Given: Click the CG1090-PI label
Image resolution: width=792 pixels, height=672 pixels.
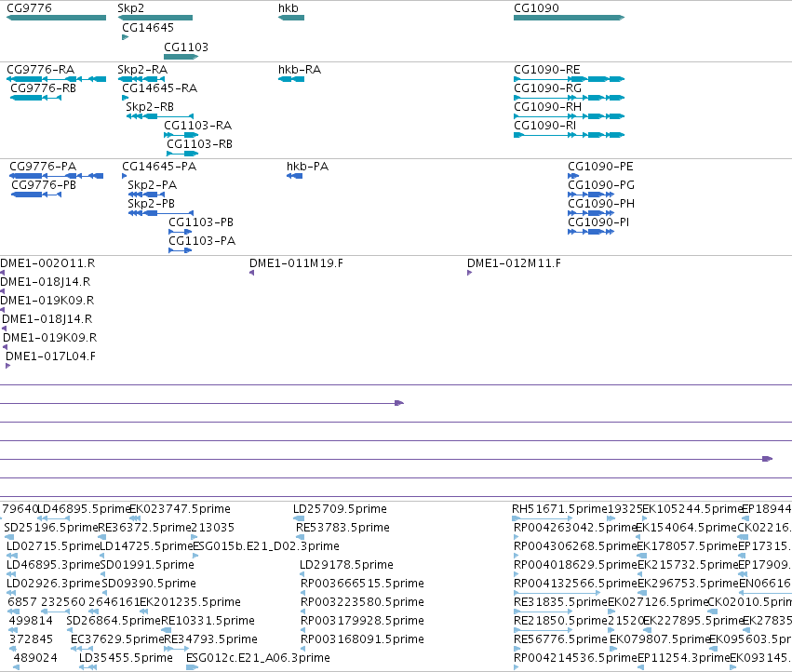Looking at the screenshot, I should [x=598, y=222].
